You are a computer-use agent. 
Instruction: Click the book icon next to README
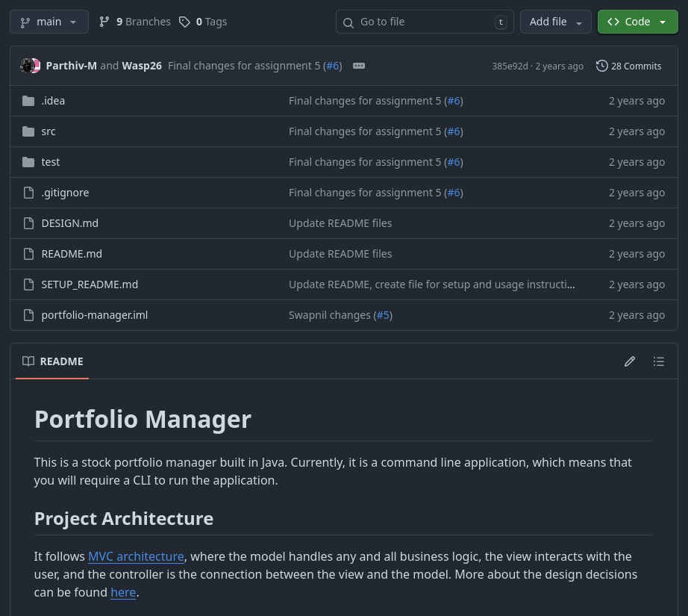[x=28, y=361]
